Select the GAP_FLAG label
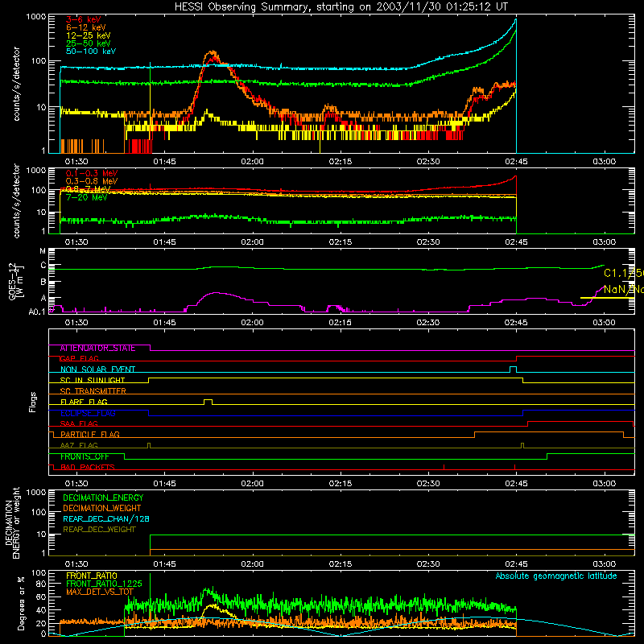 pos(80,359)
